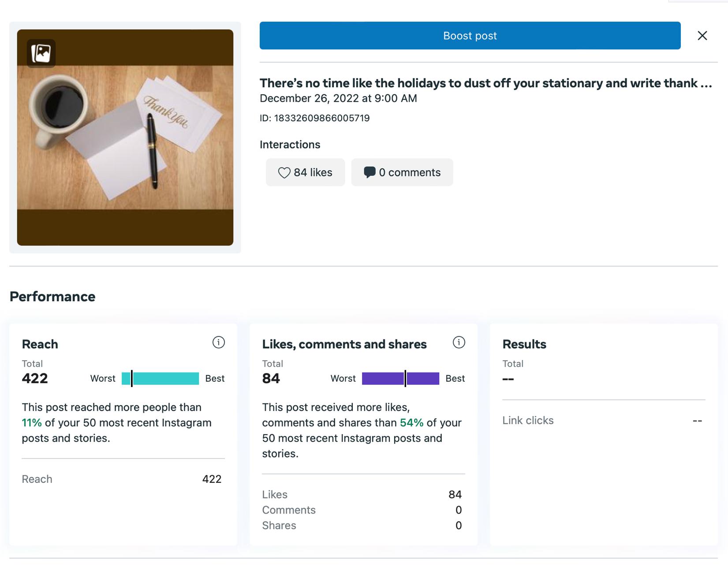
Task: Click the 84 likes interaction button
Action: point(305,172)
